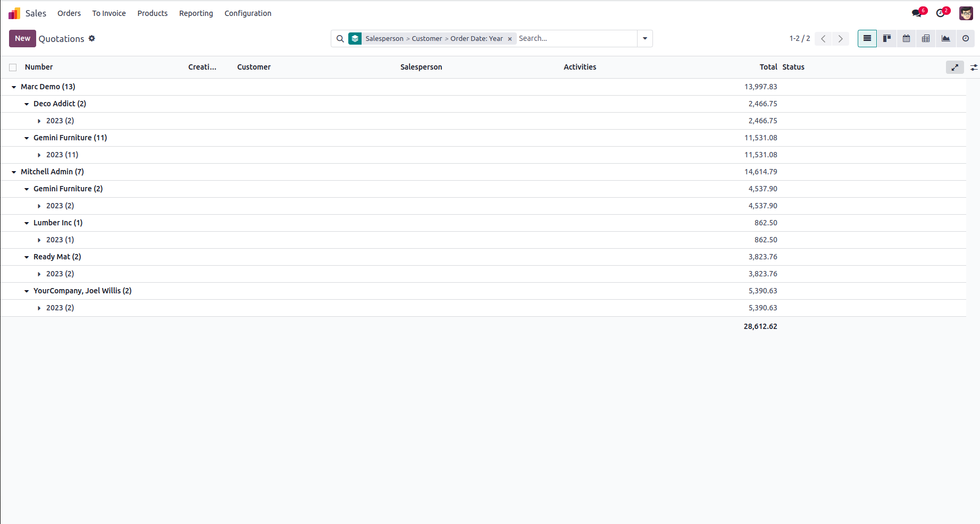
Task: Go to next page of records
Action: 841,39
